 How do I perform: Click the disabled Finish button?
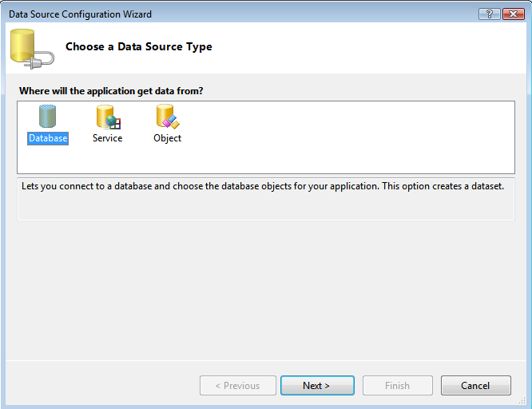(397, 386)
